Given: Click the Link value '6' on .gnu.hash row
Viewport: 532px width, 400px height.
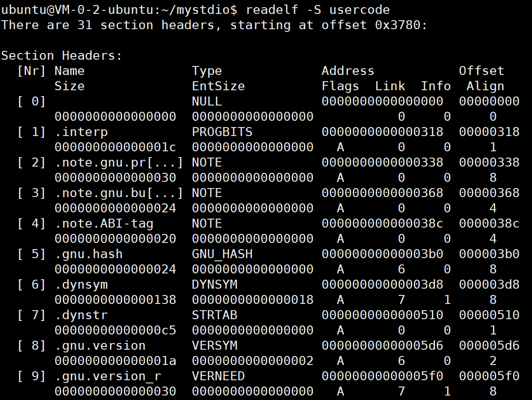Looking at the screenshot, I should coord(401,269).
